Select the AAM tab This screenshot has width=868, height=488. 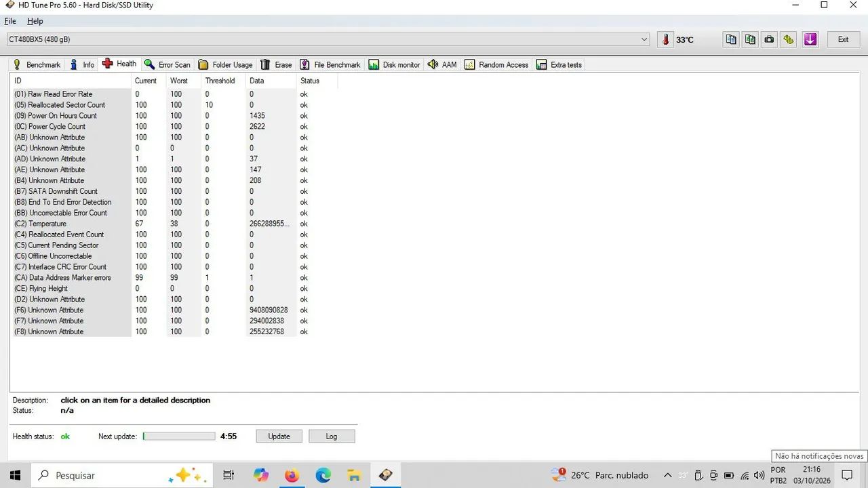[x=442, y=65]
